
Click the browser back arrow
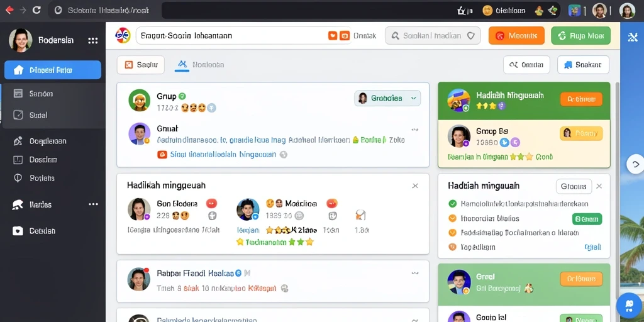tap(9, 10)
